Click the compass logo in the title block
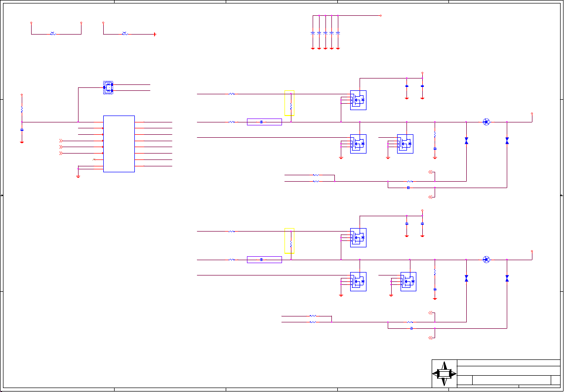Viewport: 567px width, 392px height. coord(445,374)
